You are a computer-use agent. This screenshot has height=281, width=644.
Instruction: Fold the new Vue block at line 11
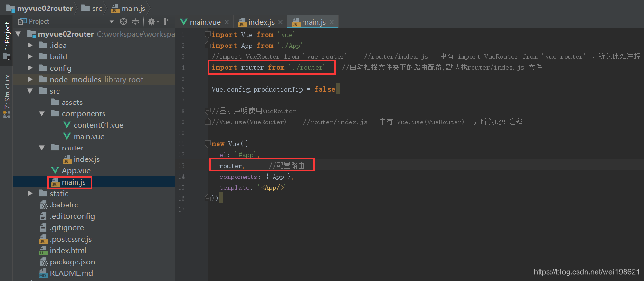point(207,144)
